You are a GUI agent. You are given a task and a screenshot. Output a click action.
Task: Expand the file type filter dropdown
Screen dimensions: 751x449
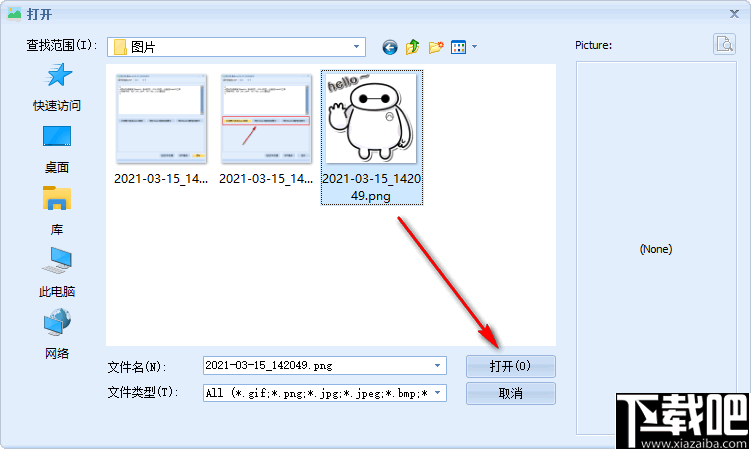437,393
